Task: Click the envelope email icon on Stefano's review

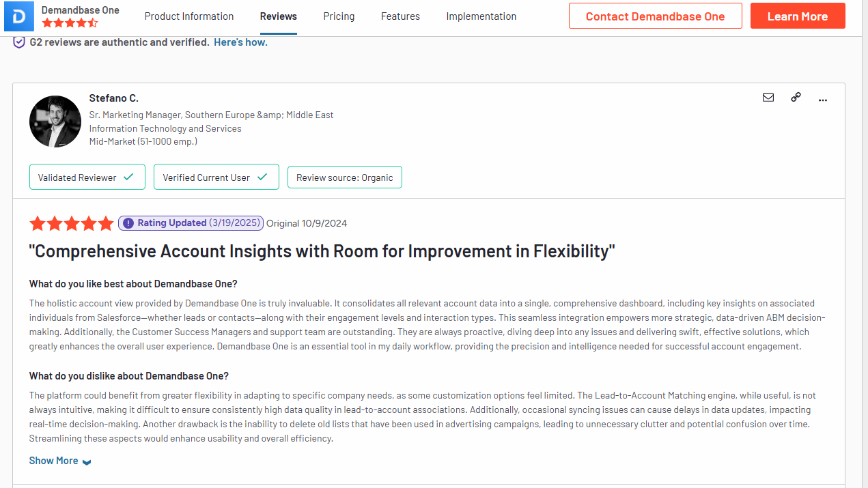Action: (768, 98)
